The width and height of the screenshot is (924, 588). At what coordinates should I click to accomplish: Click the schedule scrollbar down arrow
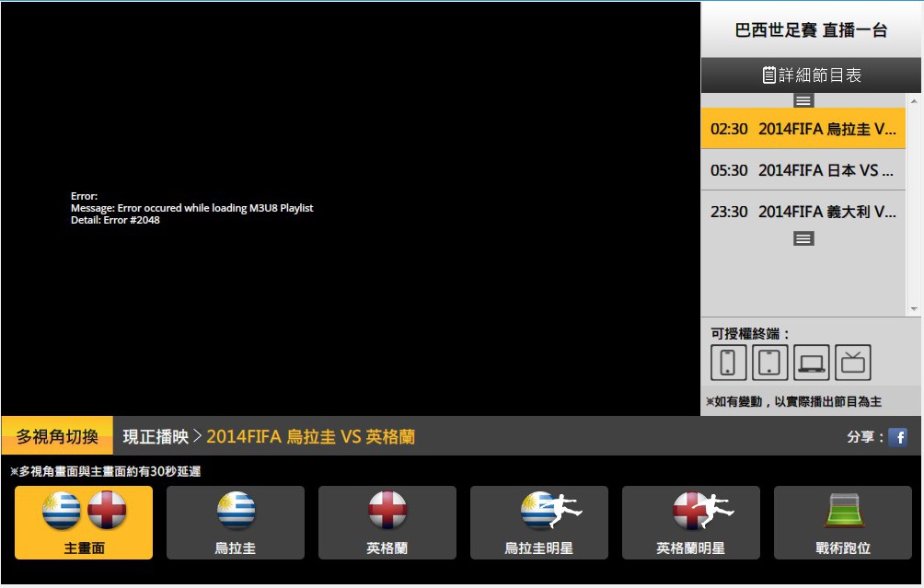click(913, 308)
